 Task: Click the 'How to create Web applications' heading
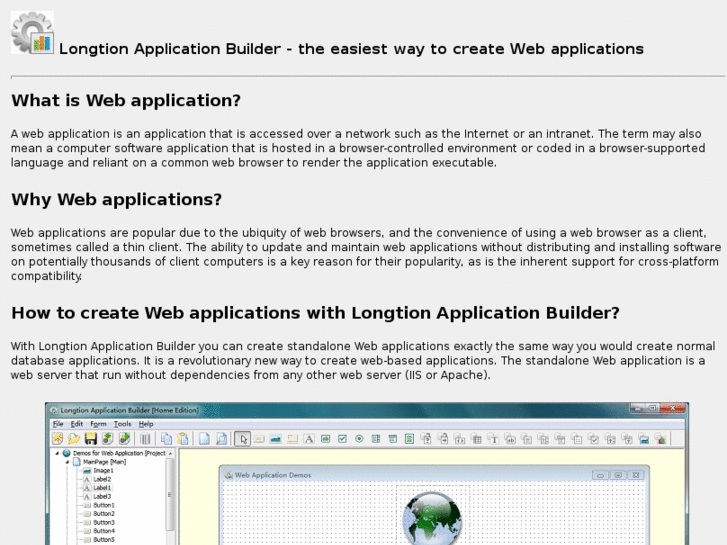[x=315, y=313]
